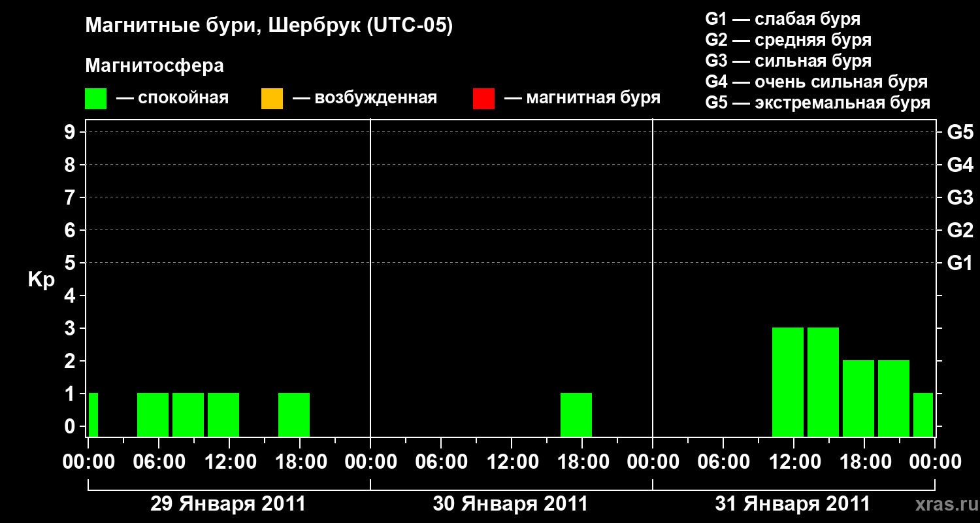Click the 'Kp' axis title
The width and height of the screenshot is (980, 523).
41,279
